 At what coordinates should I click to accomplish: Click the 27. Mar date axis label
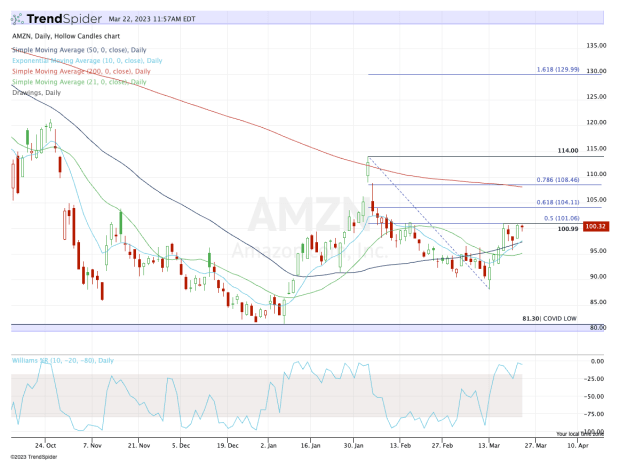535,445
